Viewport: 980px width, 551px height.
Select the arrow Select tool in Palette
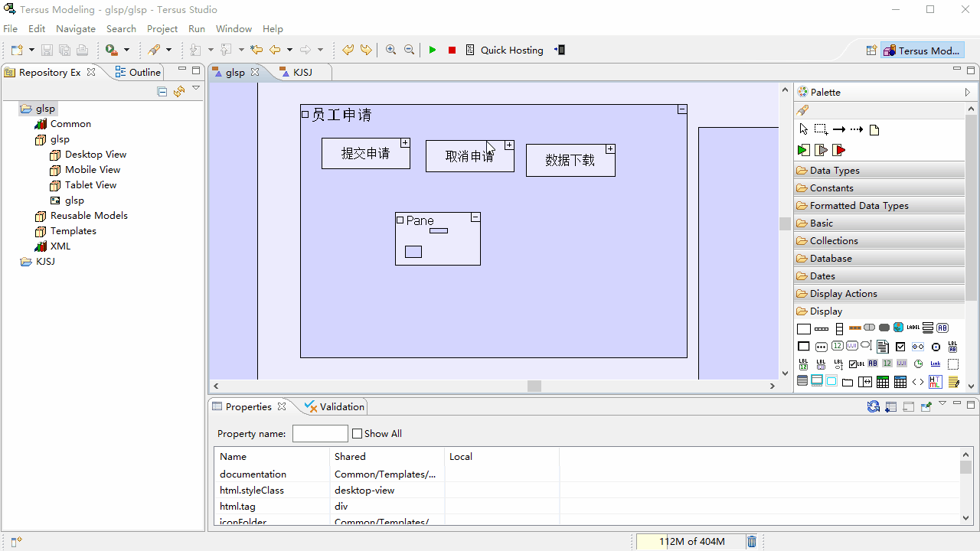[x=803, y=129]
